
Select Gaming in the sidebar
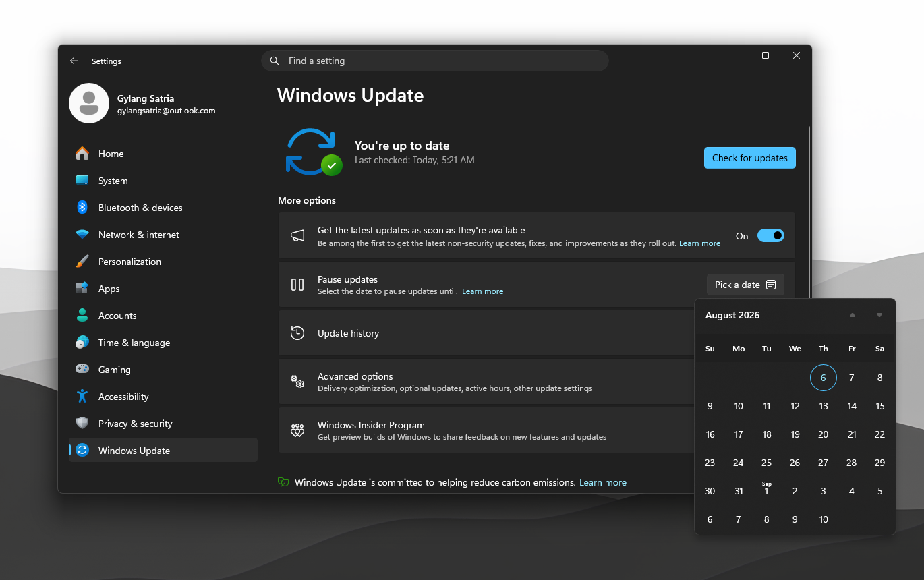pyautogui.click(x=163, y=370)
